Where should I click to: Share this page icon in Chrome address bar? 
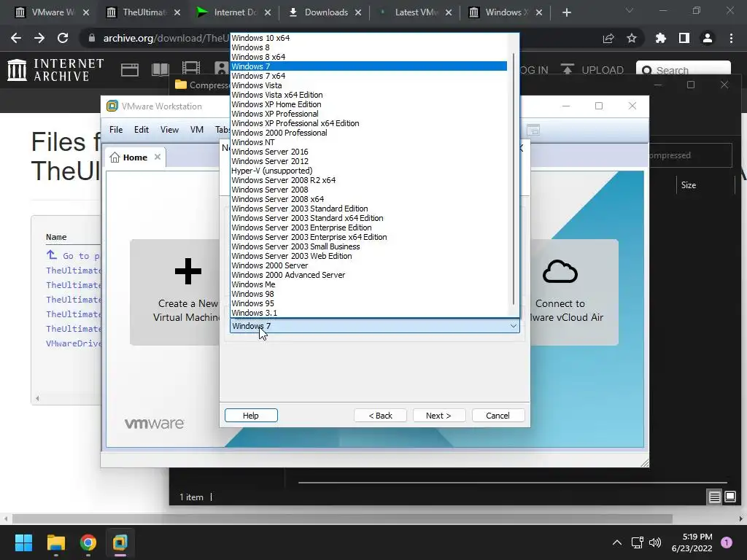coord(608,38)
